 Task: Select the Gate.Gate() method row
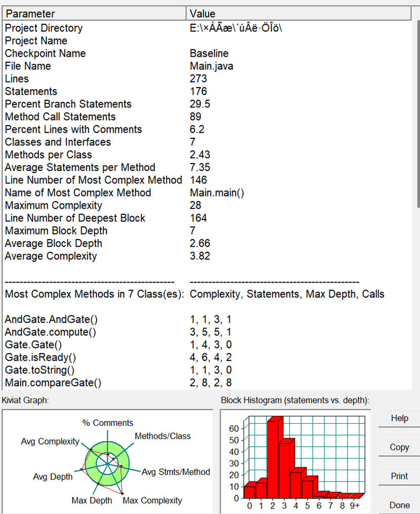(206, 345)
